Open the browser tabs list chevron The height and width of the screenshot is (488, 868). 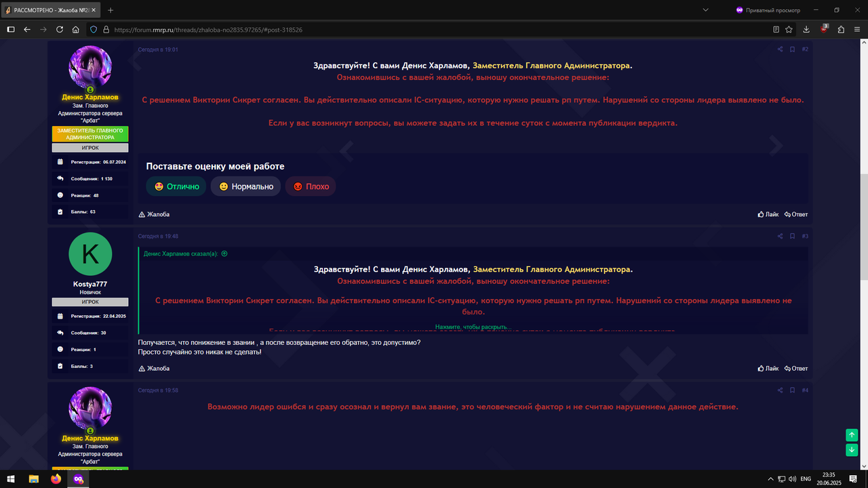click(705, 9)
